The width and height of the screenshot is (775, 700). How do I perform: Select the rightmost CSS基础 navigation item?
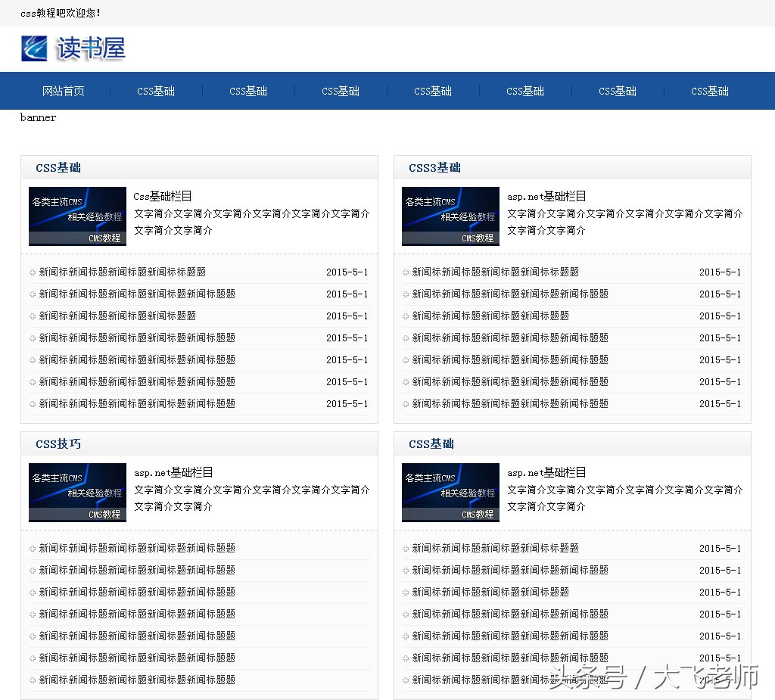pyautogui.click(x=709, y=91)
